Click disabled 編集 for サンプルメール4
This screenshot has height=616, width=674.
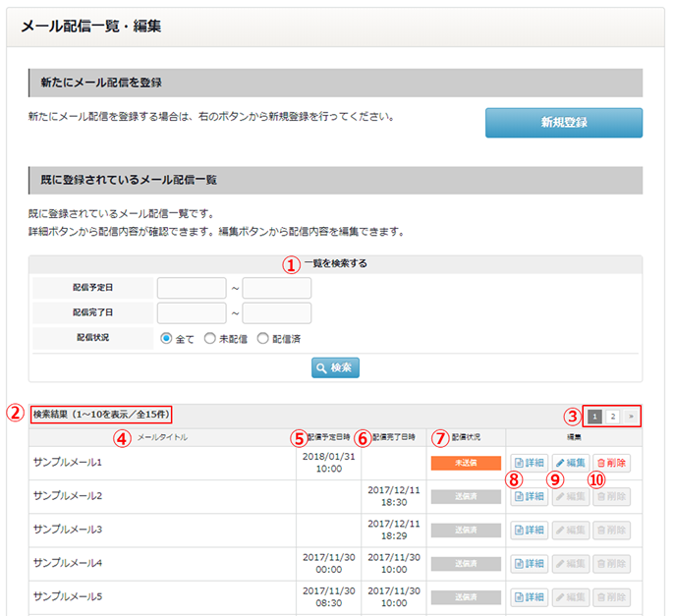click(x=571, y=564)
